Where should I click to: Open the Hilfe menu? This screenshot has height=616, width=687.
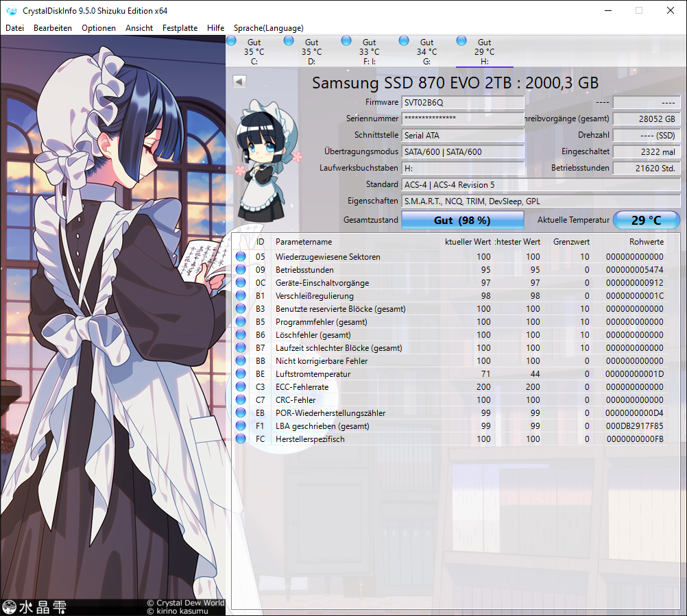[215, 28]
